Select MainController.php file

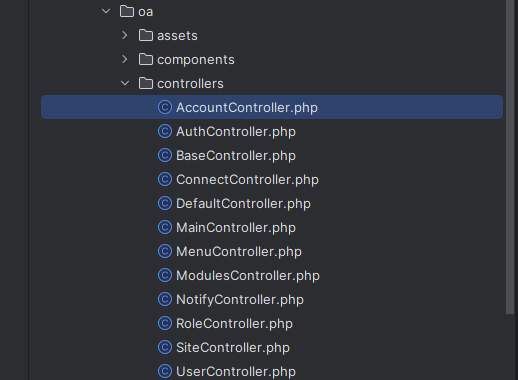(x=236, y=227)
